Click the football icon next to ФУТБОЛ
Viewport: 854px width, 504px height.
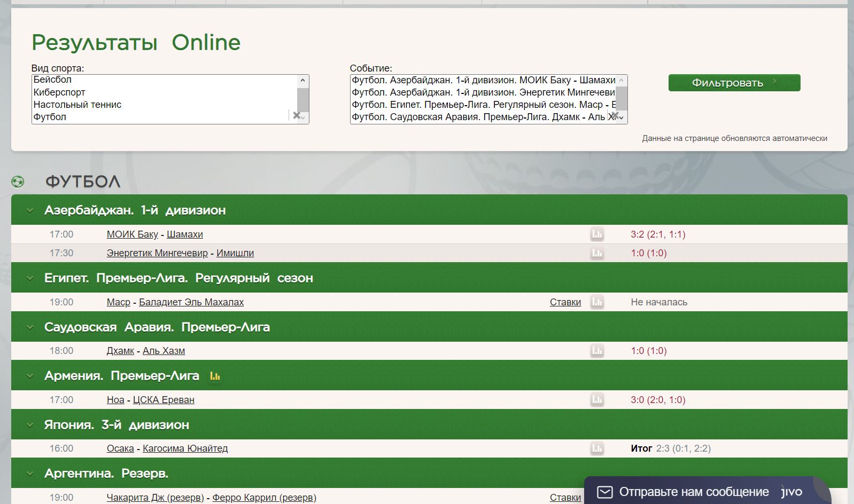18,182
